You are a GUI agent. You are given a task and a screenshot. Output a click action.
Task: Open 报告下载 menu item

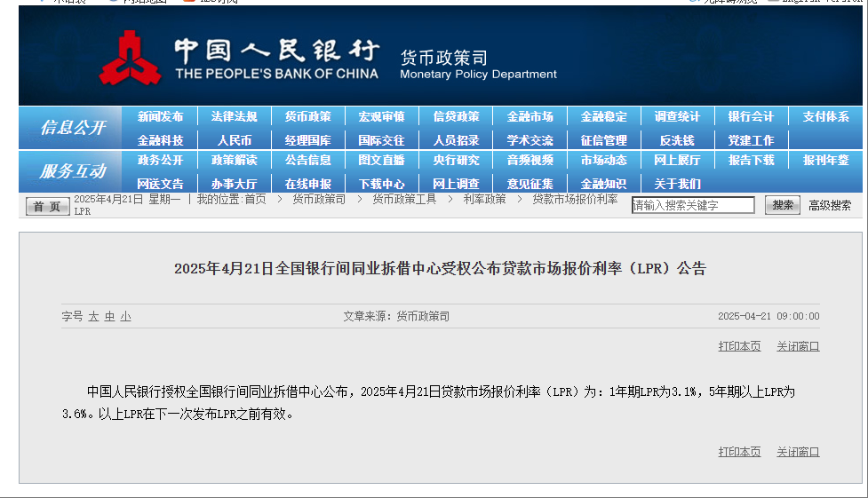[751, 161]
